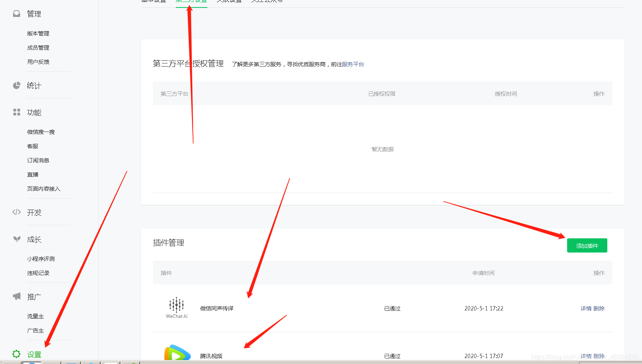The height and width of the screenshot is (364, 642).
Task: Click the 第三方平台授权管理 heading
Action: tap(188, 63)
